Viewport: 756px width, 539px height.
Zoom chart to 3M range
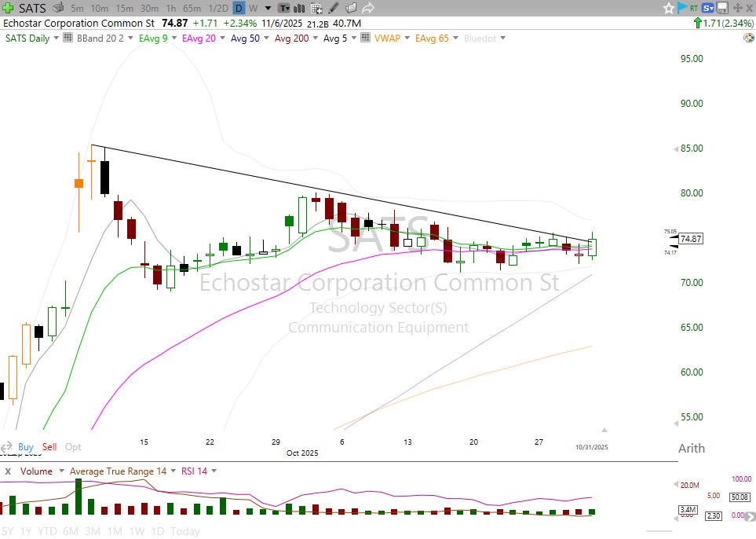pos(92,531)
